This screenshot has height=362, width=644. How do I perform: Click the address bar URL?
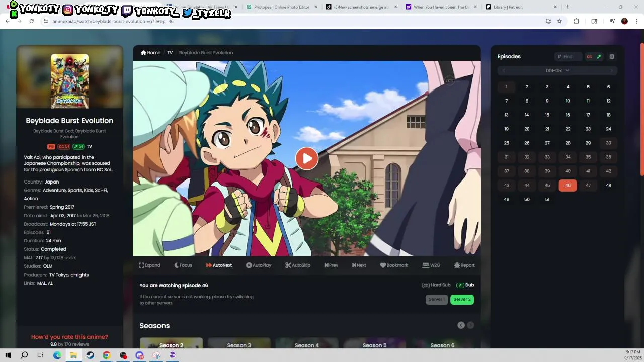click(113, 21)
